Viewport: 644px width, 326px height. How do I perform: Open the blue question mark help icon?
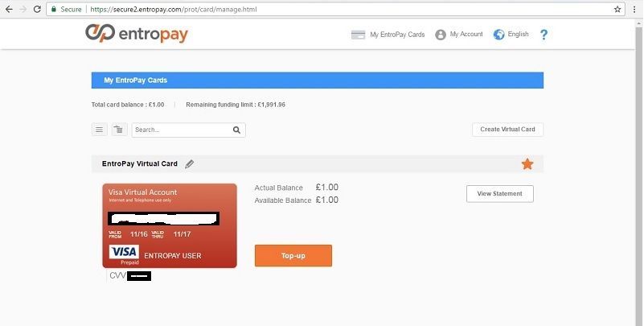pos(544,35)
